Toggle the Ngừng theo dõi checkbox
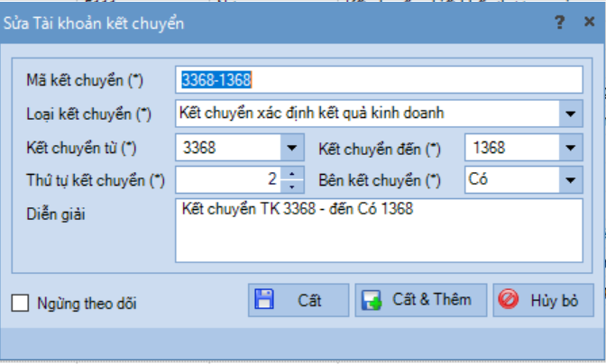606x364 pixels. (20, 303)
